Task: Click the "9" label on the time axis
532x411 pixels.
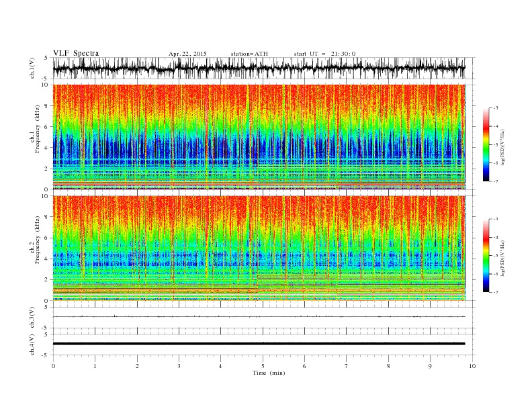Action: click(x=430, y=366)
